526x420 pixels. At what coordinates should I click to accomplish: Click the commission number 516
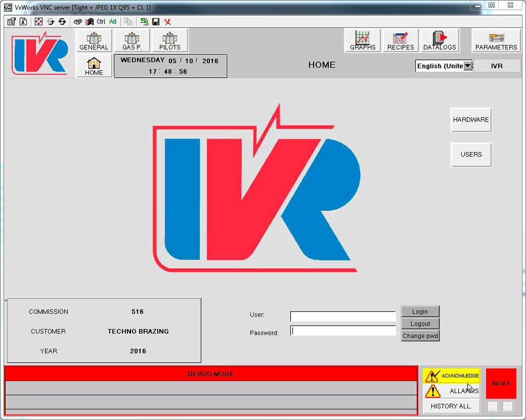click(x=137, y=312)
